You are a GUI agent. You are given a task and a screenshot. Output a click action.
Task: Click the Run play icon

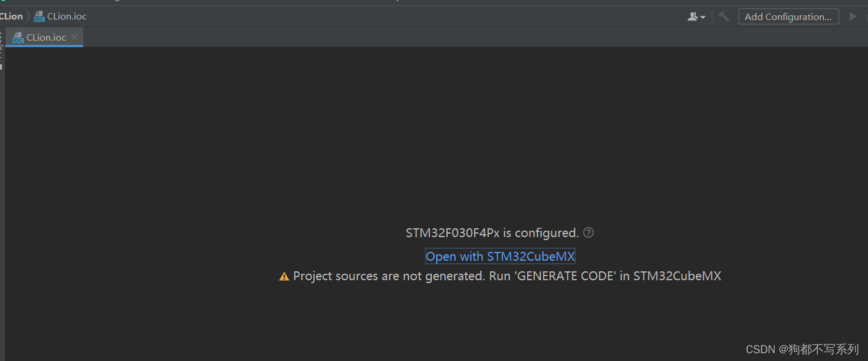coord(853,17)
